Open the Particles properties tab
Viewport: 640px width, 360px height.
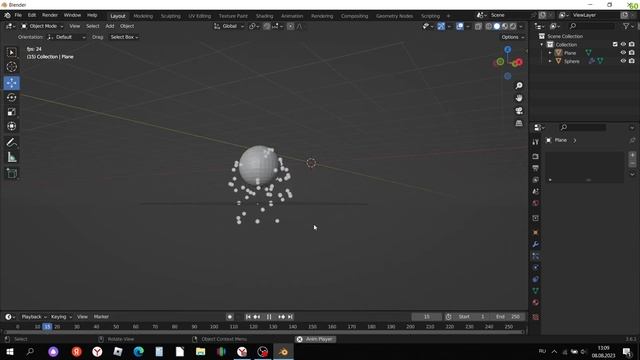pyautogui.click(x=536, y=256)
